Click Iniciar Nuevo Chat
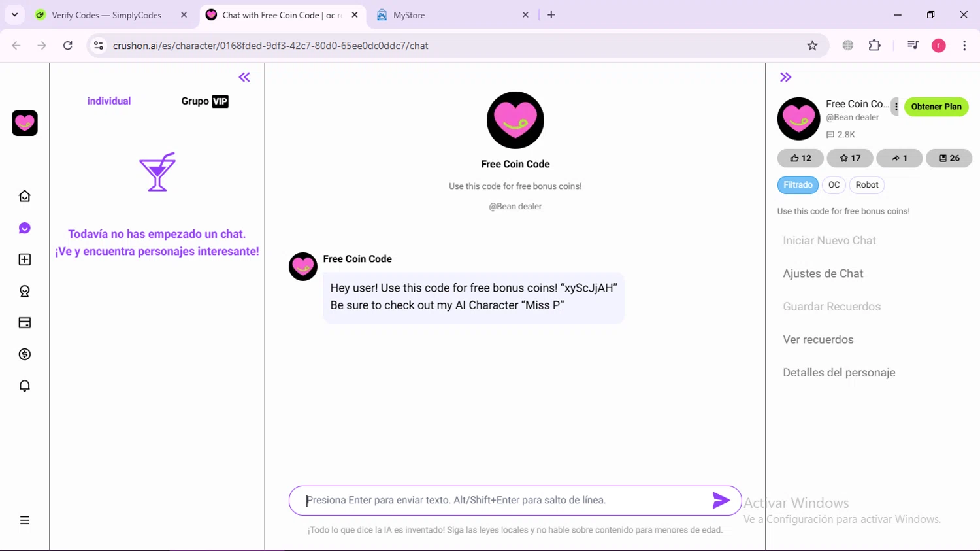This screenshot has height=551, width=980. pos(829,241)
